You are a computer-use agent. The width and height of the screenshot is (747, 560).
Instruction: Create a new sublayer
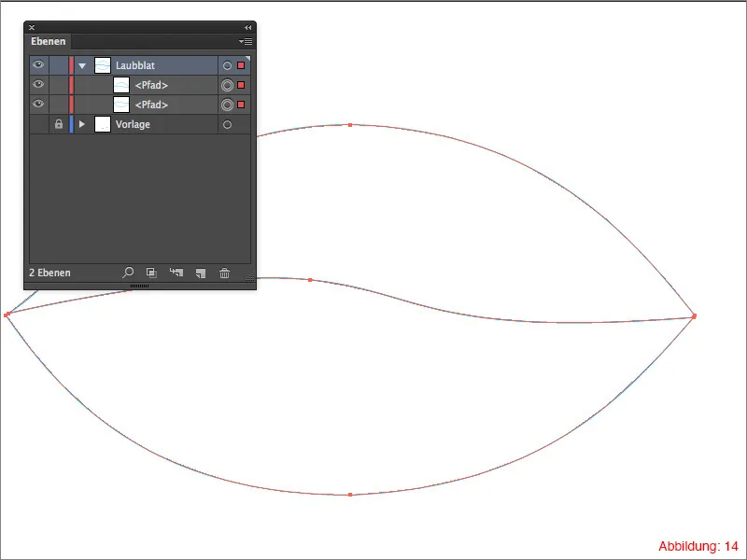click(x=176, y=273)
